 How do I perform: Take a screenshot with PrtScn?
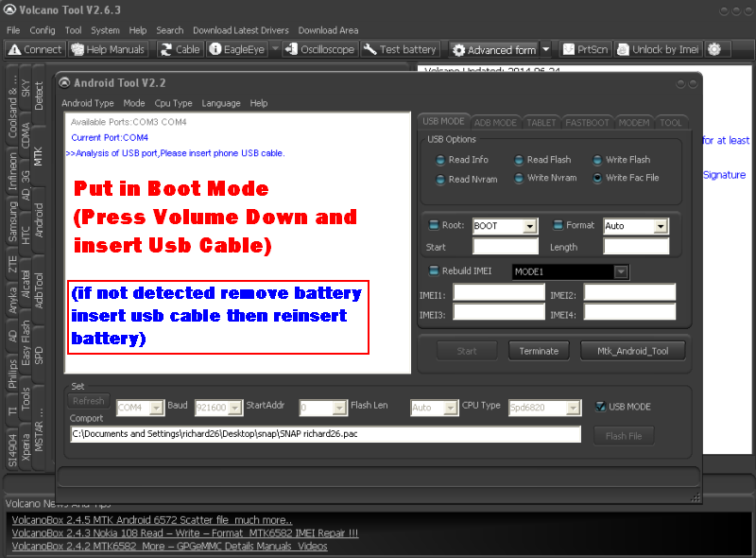[x=586, y=49]
